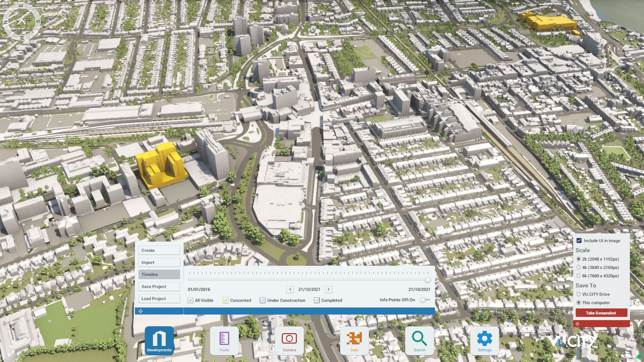Select the Tools icon
This screenshot has height=362, width=644.
click(x=224, y=340)
